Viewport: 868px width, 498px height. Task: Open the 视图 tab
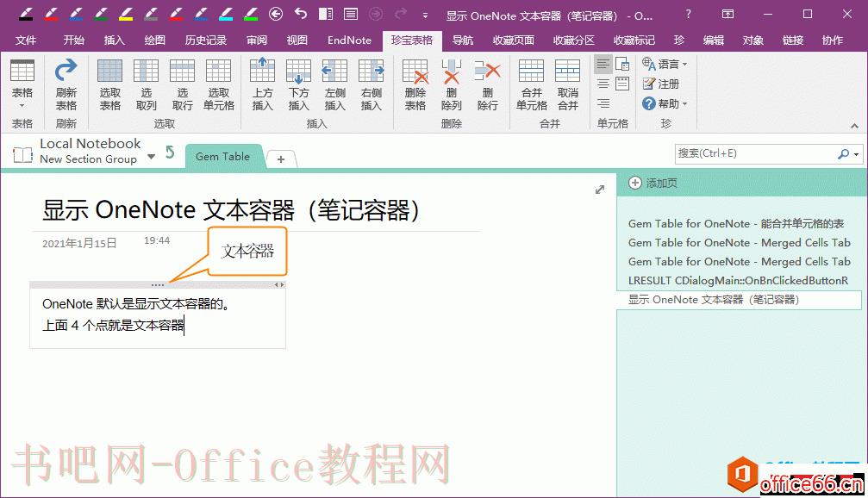click(x=297, y=40)
